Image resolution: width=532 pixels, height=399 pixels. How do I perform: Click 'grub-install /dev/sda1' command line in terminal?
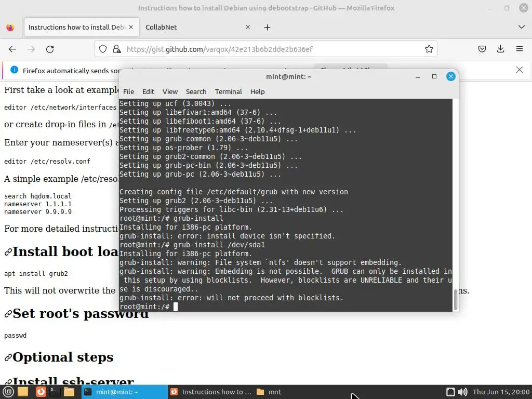point(219,245)
